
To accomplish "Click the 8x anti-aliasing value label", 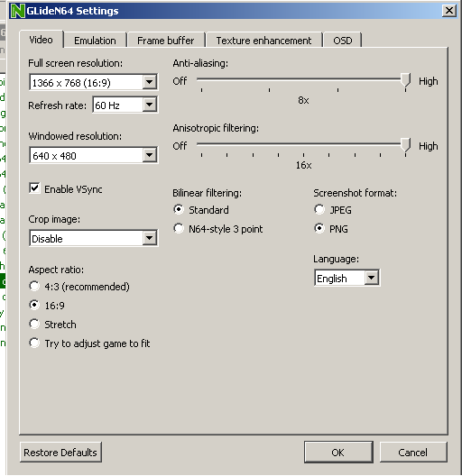I will coord(303,100).
